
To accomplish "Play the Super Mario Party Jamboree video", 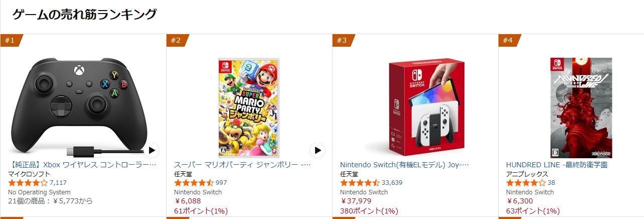I will [x=317, y=150].
